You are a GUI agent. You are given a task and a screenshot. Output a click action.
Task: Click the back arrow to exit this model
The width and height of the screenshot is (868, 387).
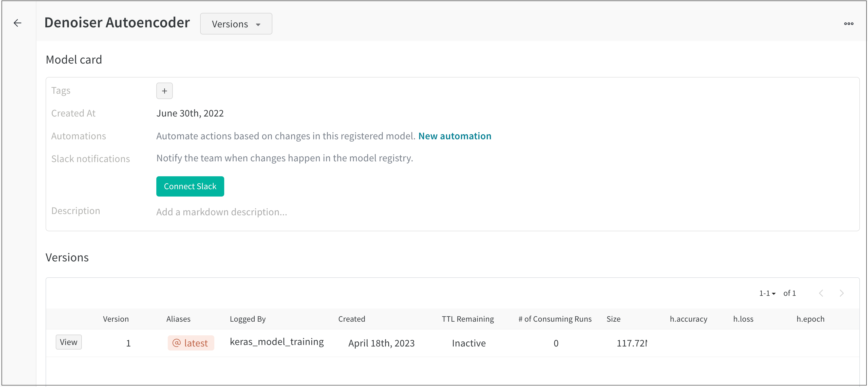coord(17,23)
